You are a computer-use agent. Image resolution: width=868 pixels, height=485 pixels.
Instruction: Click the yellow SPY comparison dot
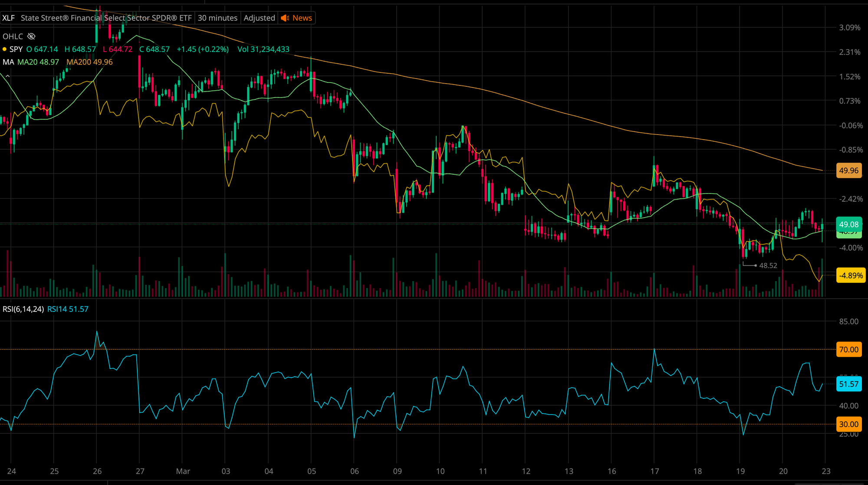pos(4,49)
